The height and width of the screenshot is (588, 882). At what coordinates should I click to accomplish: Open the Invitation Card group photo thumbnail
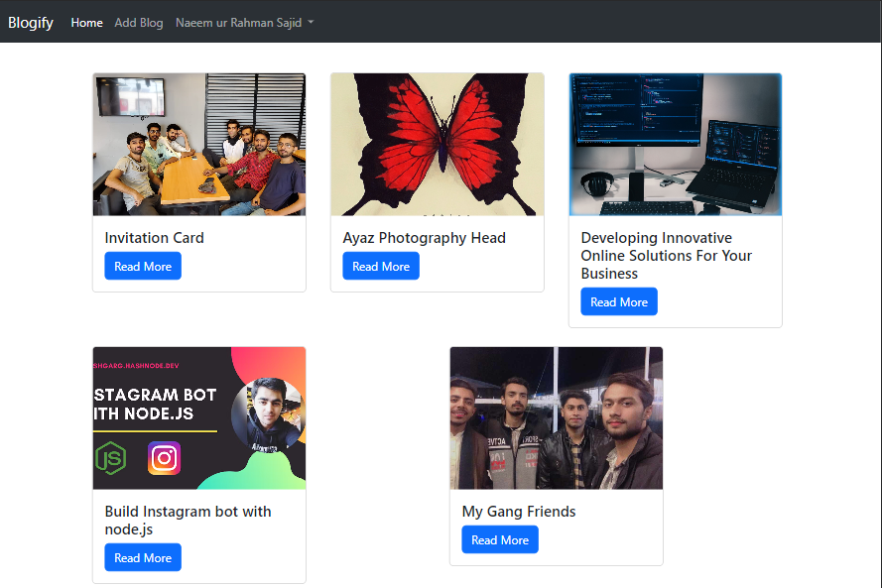199,145
